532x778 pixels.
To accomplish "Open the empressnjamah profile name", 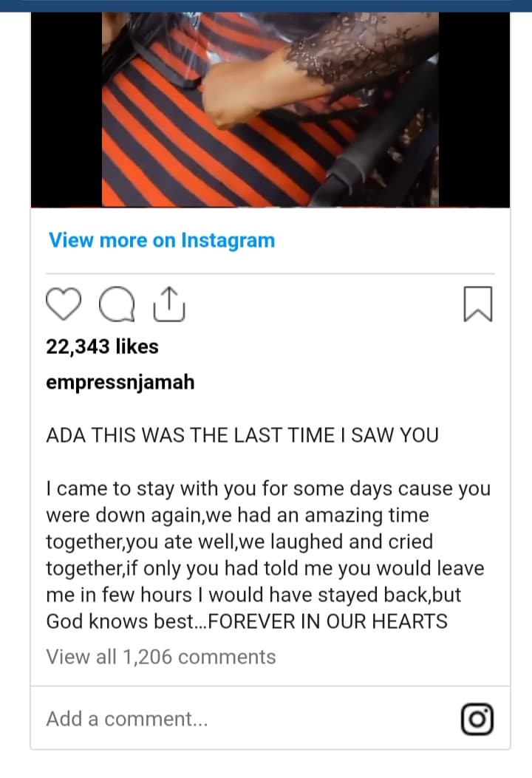I will coord(120,383).
